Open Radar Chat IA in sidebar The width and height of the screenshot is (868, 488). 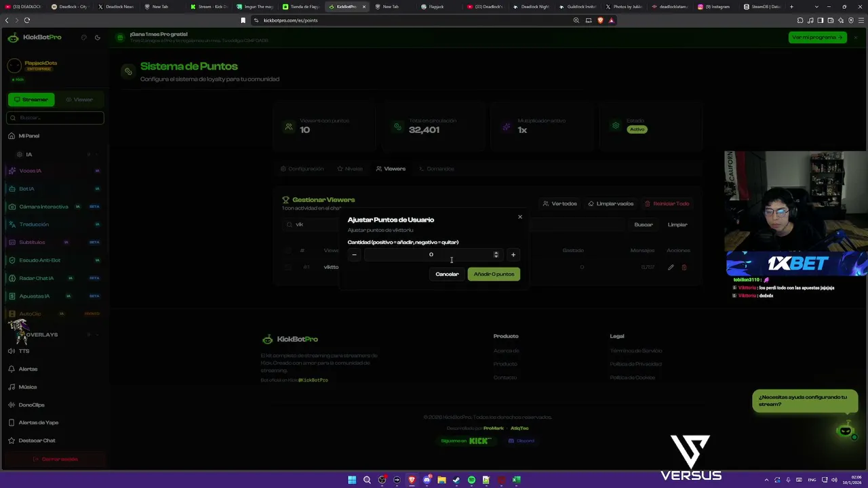tap(55, 278)
